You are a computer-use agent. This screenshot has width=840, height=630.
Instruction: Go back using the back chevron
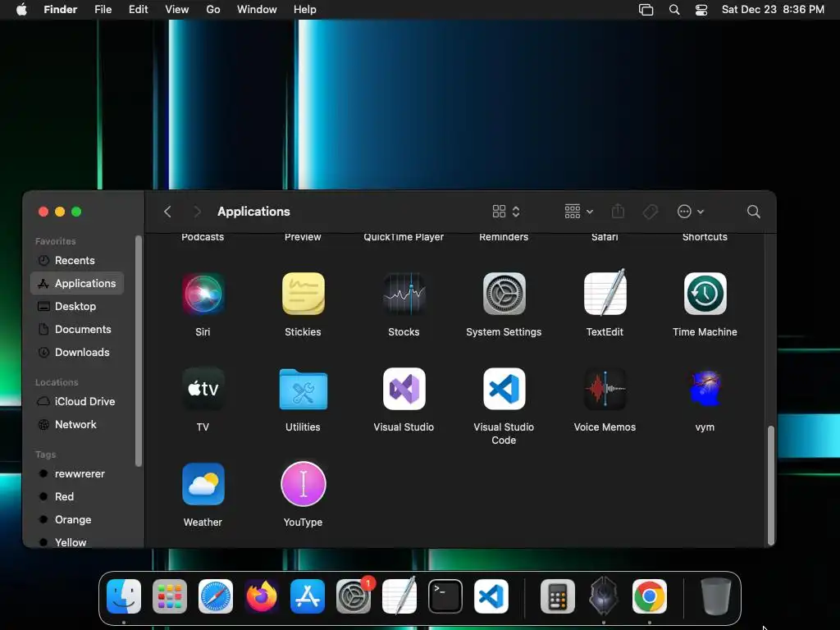click(167, 212)
